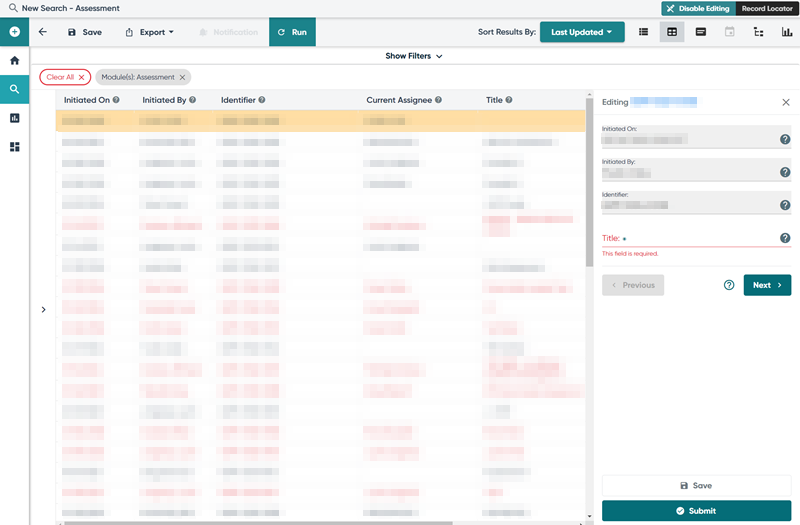Expand the left side panel chevron
The width and height of the screenshot is (800, 525).
[43, 309]
